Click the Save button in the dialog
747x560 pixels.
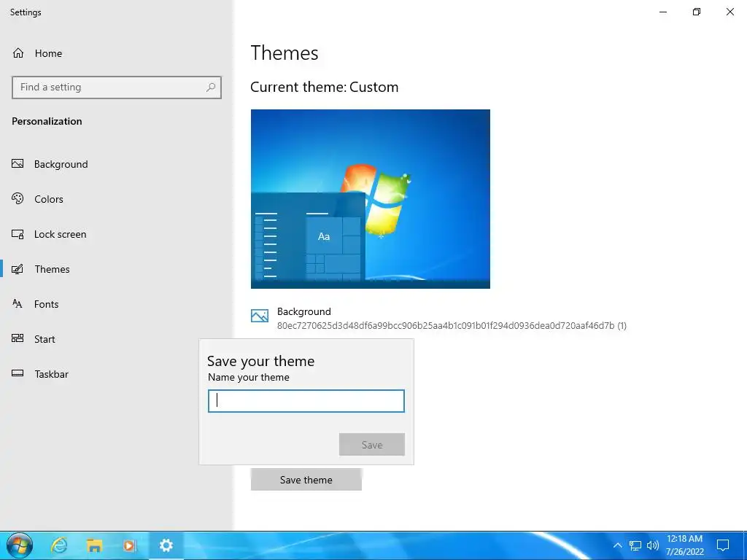point(372,444)
